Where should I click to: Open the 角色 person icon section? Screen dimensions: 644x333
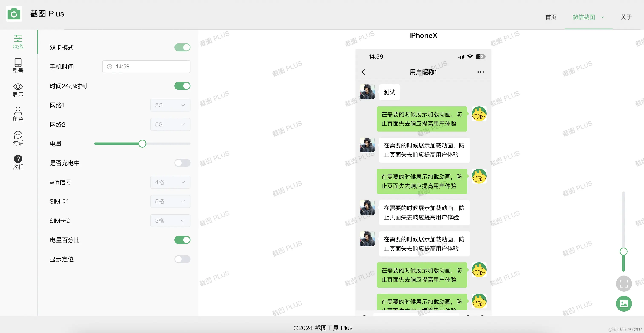pos(18,114)
